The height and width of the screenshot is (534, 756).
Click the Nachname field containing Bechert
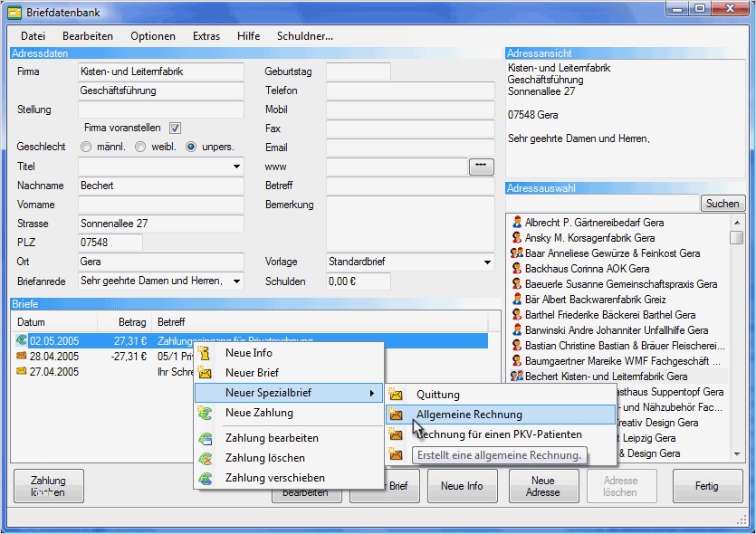160,186
